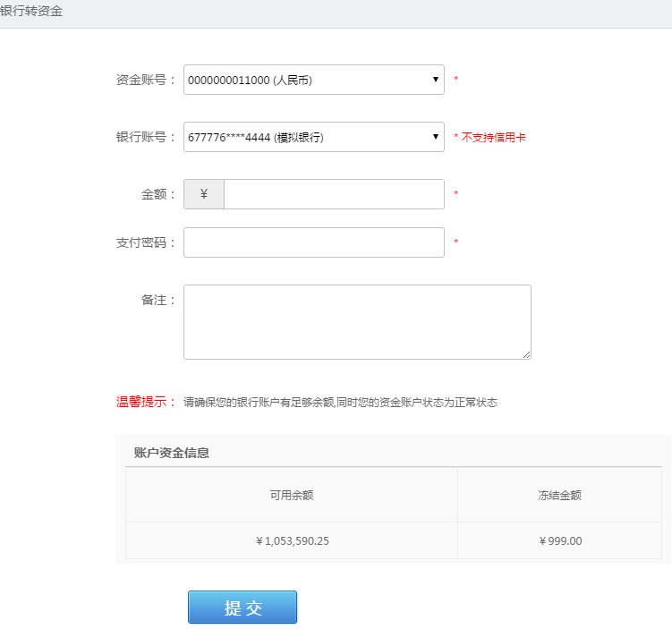Click the 冻结金额 column header
Image resolution: width=672 pixels, height=629 pixels.
560,495
